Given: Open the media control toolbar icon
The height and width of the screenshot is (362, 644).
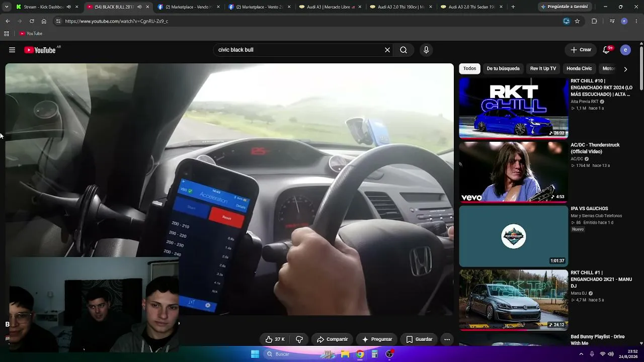Looking at the screenshot, I should coord(612,21).
